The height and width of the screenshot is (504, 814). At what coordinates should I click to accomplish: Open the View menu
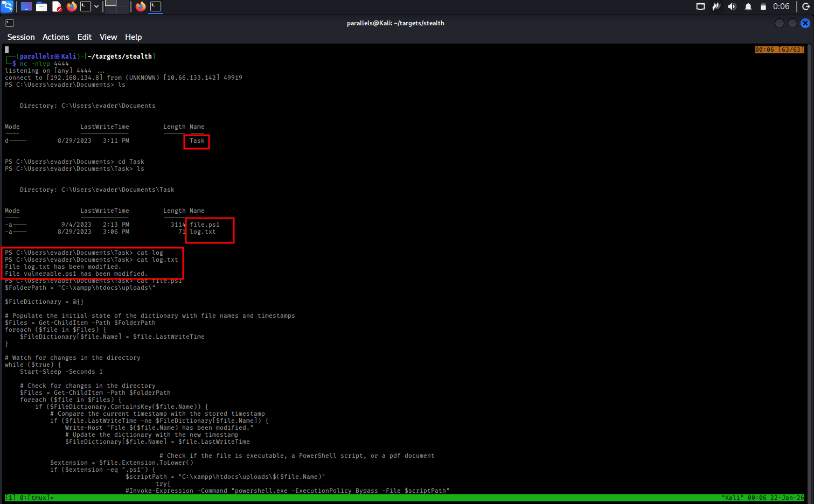click(108, 37)
